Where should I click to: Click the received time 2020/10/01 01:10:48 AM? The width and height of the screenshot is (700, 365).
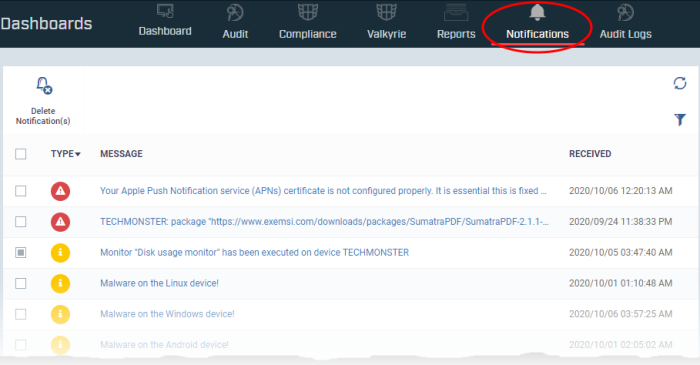point(621,283)
